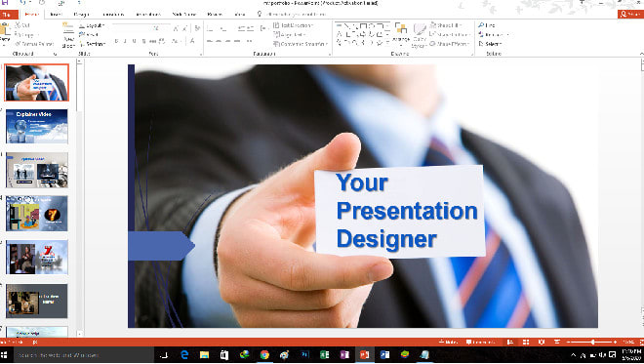Switch to Reading View icon
This screenshot has height=364, width=644.
point(542,342)
